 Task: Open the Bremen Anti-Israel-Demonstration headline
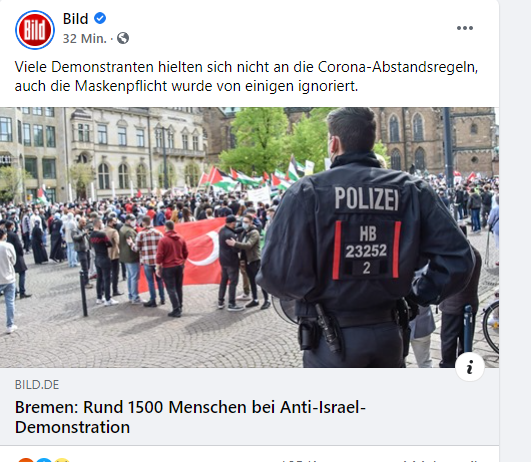point(190,417)
